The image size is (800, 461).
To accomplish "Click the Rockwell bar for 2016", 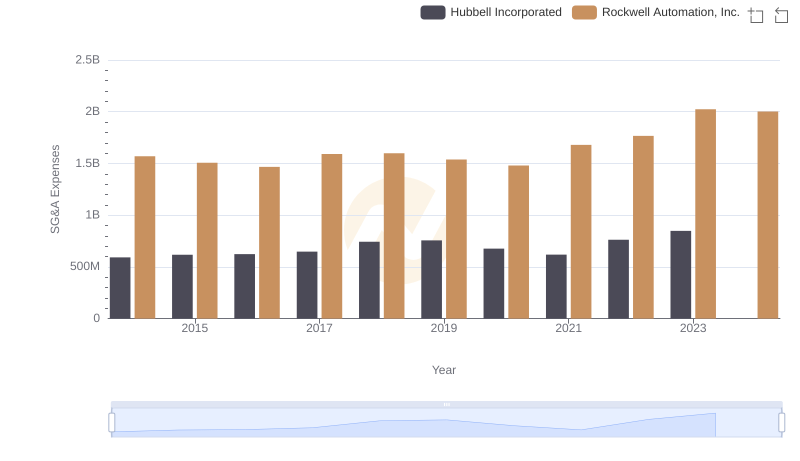I will point(269,243).
